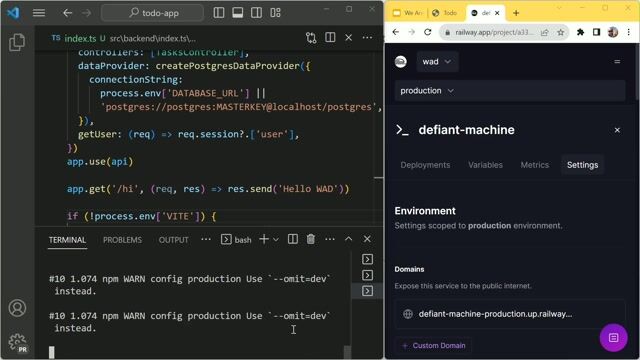Screen dimensions: 640x360
Task: Open terminal panel more actions ellipsis
Action: (330, 239)
